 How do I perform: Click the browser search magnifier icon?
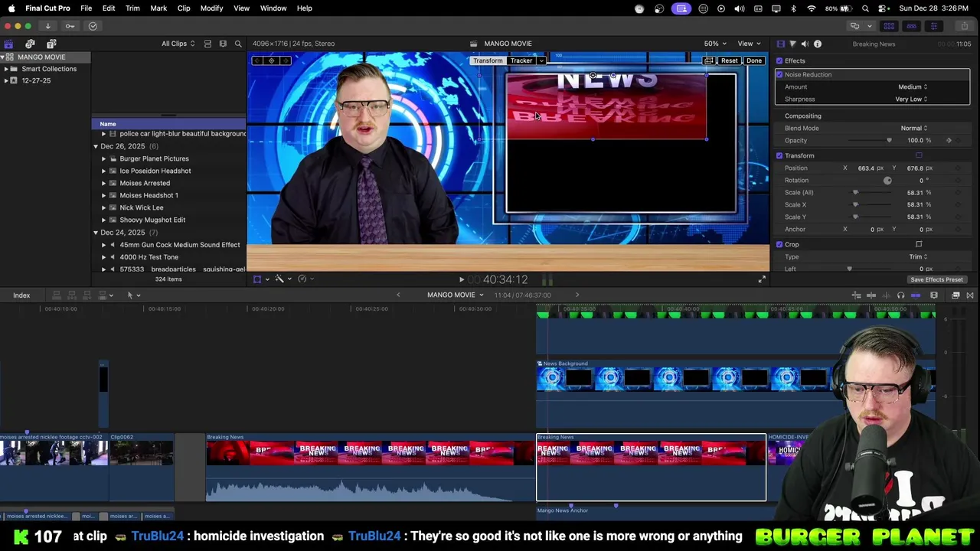(x=238, y=44)
